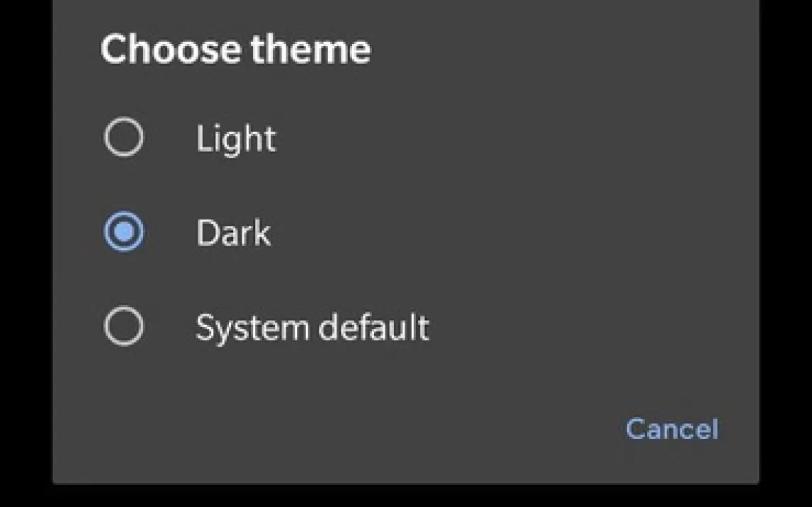Click the "Light" option label text
The width and height of the screenshot is (812, 507).
(x=235, y=138)
